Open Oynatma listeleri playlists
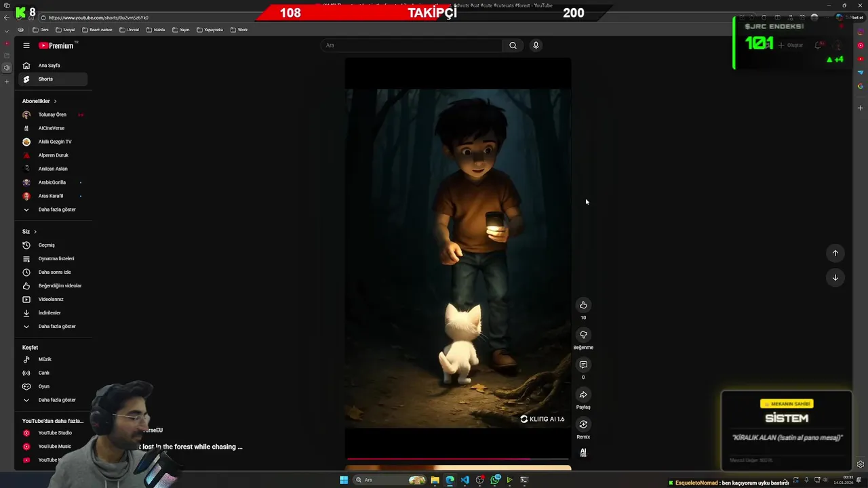868x488 pixels. coord(53,259)
